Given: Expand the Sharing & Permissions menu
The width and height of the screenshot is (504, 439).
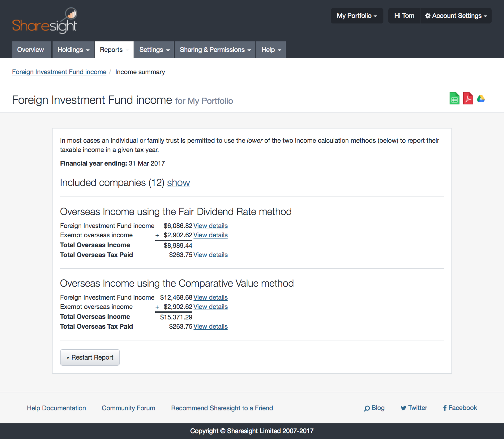Looking at the screenshot, I should (x=215, y=49).
